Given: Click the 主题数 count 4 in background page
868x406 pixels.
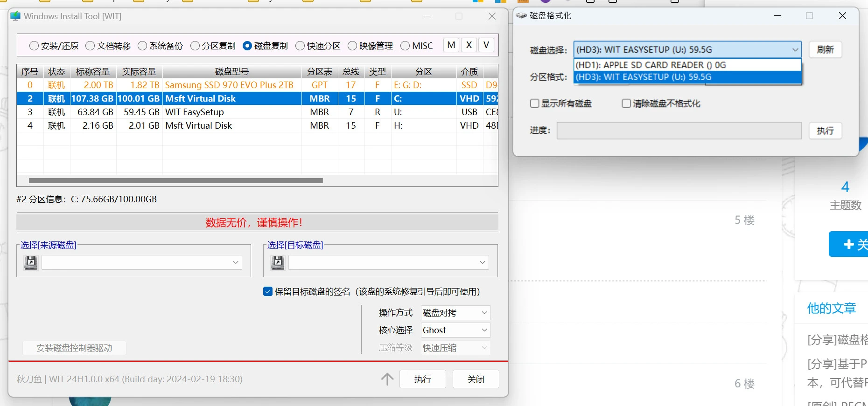Looking at the screenshot, I should coord(845,187).
